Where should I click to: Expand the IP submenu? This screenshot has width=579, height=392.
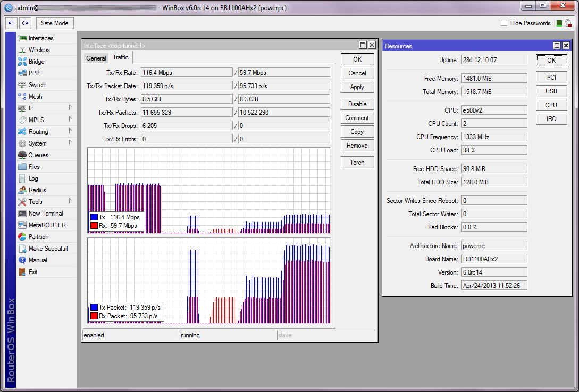pos(70,108)
